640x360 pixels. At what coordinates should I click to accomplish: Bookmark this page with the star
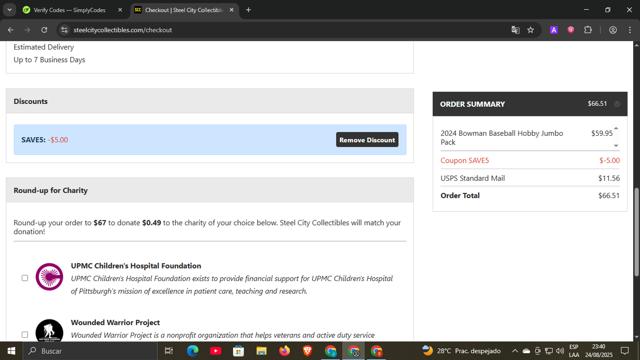pyautogui.click(x=531, y=30)
